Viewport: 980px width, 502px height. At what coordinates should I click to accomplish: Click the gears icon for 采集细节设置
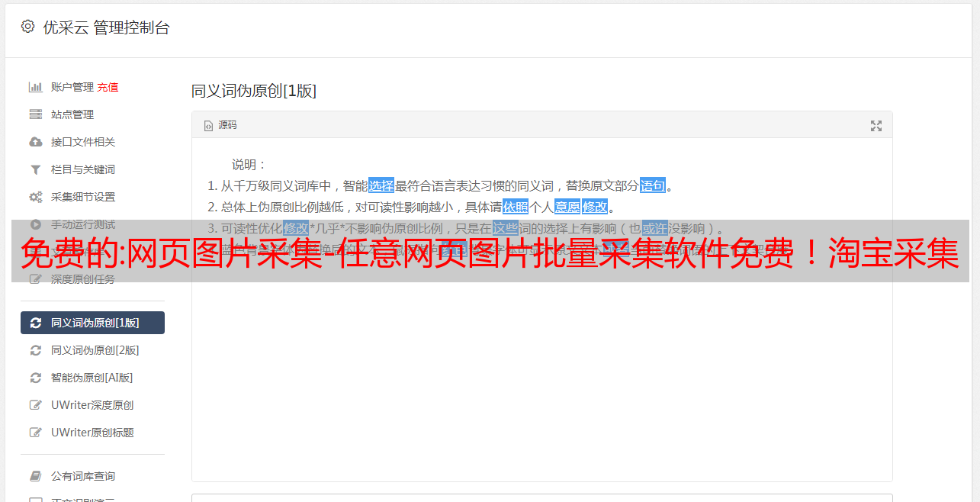point(35,197)
